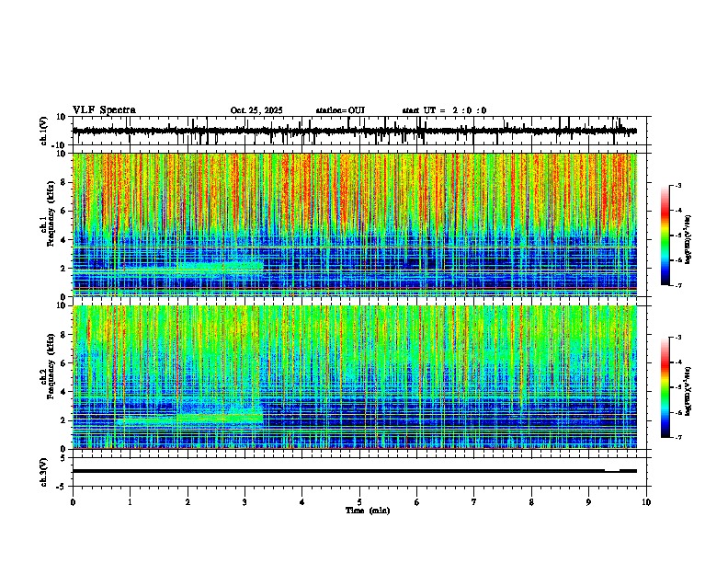Image resolution: width=728 pixels, height=563 pixels.
Task: Click the ch.1 spectrogram color bar
Action: 665,236
